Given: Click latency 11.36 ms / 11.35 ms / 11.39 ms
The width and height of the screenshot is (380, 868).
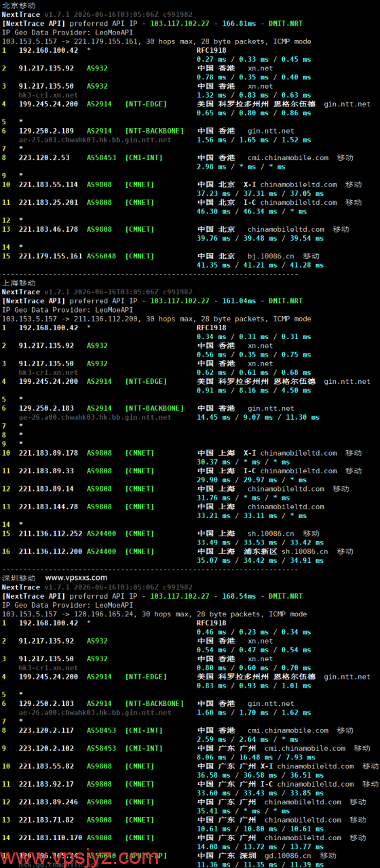Looking at the screenshot, I should click(261, 865).
